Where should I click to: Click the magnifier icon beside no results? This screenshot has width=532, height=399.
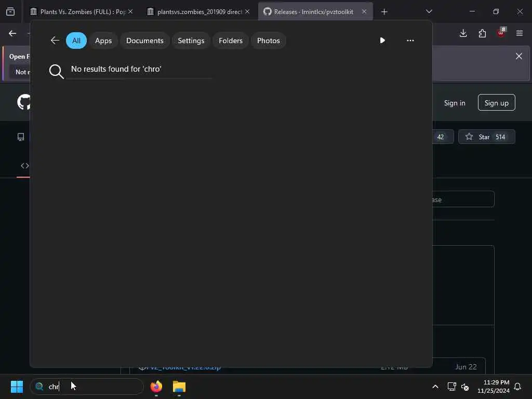tap(56, 71)
